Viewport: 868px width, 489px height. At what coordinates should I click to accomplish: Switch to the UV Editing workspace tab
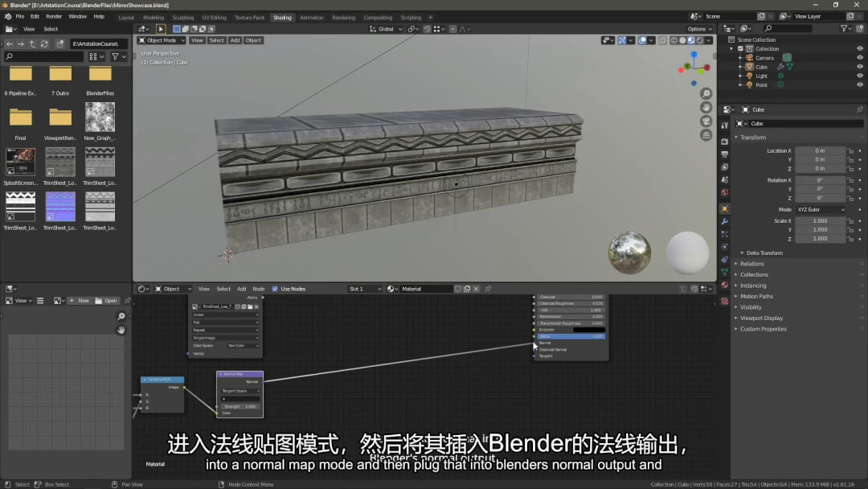coord(214,17)
